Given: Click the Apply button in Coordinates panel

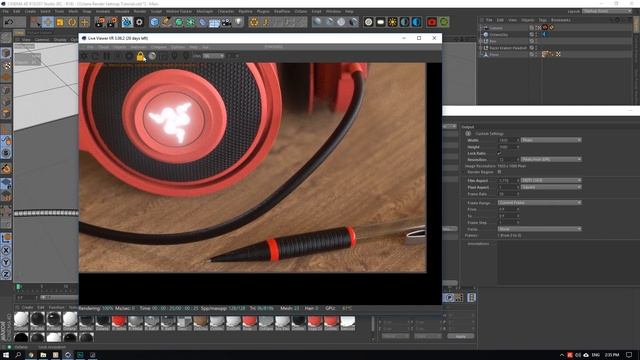Looking at the screenshot, I should click(x=461, y=336).
